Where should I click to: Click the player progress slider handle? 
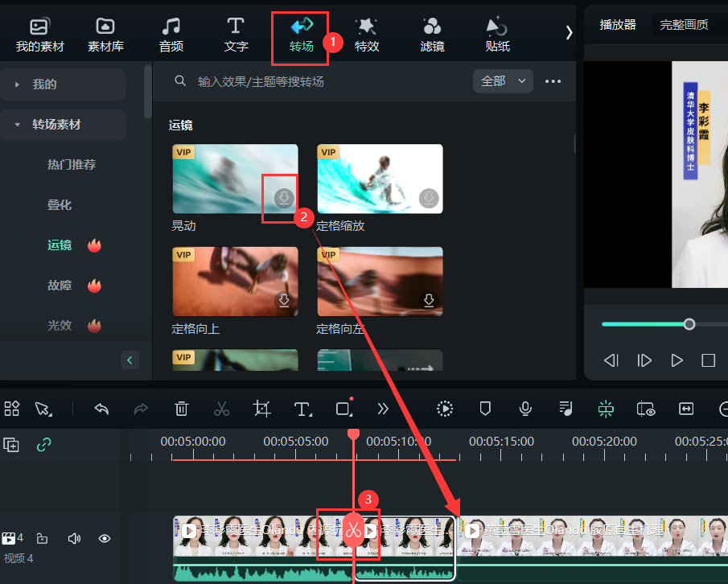click(x=689, y=324)
